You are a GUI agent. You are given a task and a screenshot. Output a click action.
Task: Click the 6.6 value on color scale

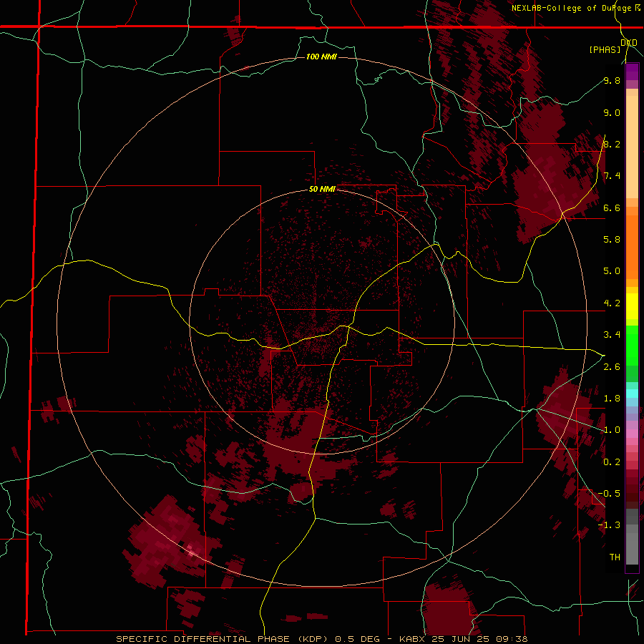612,208
